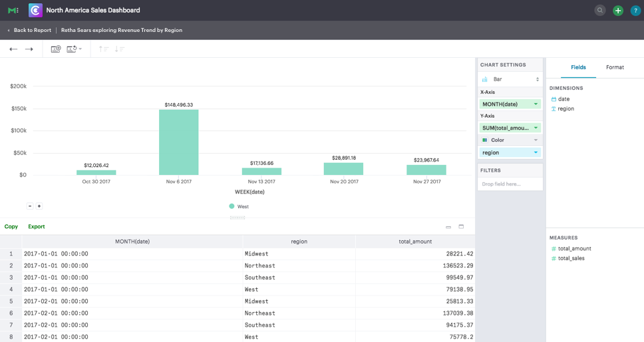Click the WEEK(date) axis title
The image size is (644, 342).
click(249, 192)
